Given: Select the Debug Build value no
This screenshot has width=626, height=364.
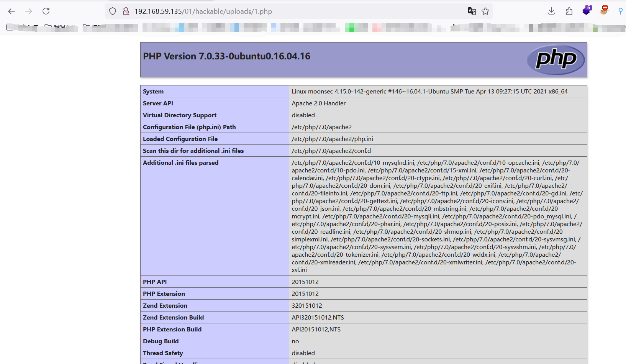Looking at the screenshot, I should point(295,341).
